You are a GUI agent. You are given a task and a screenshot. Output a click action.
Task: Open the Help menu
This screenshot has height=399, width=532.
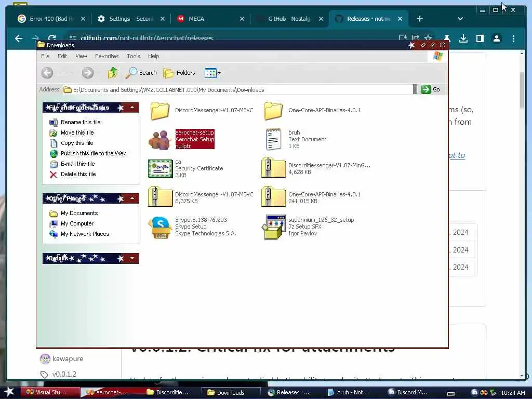pyautogui.click(x=153, y=56)
